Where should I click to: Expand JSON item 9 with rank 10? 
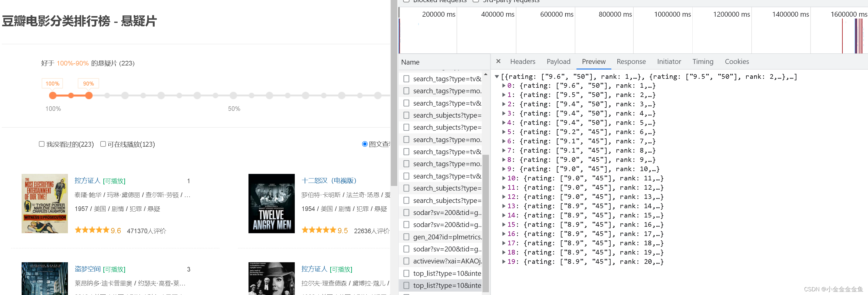504,169
